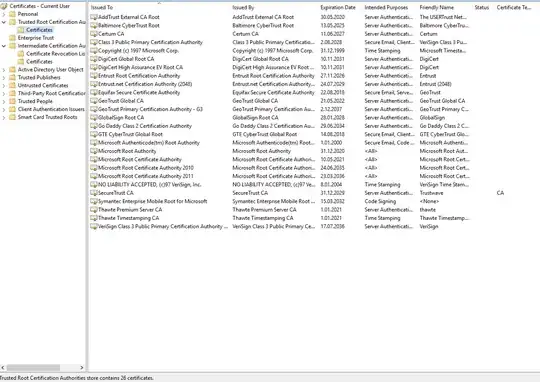The height and width of the screenshot is (382, 540).
Task: Click the Client Authentication Issuers folder icon
Action: 12,109
